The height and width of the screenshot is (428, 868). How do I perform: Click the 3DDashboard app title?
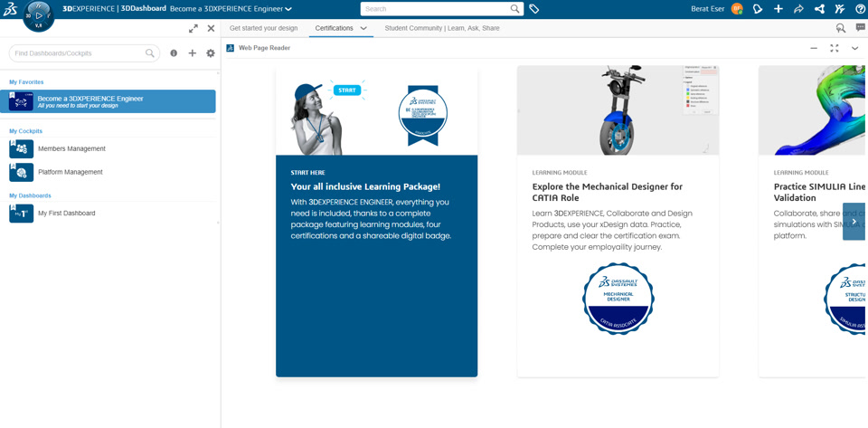[x=145, y=9]
